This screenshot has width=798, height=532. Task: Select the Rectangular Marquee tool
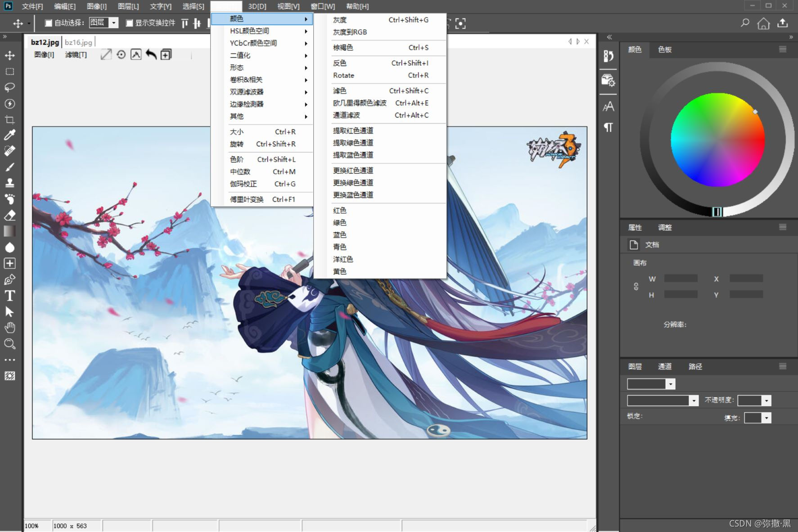pyautogui.click(x=9, y=72)
